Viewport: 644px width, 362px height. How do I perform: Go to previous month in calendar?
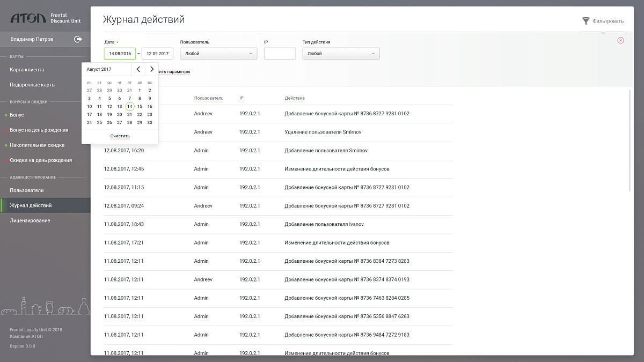(138, 69)
